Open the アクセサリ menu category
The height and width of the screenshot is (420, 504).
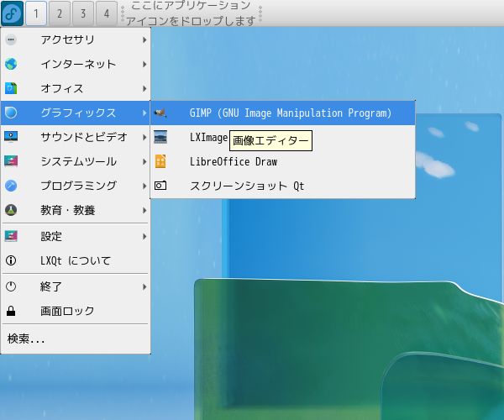76,39
